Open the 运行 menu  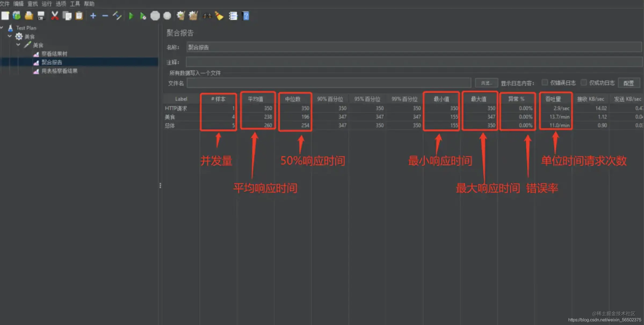(x=46, y=4)
